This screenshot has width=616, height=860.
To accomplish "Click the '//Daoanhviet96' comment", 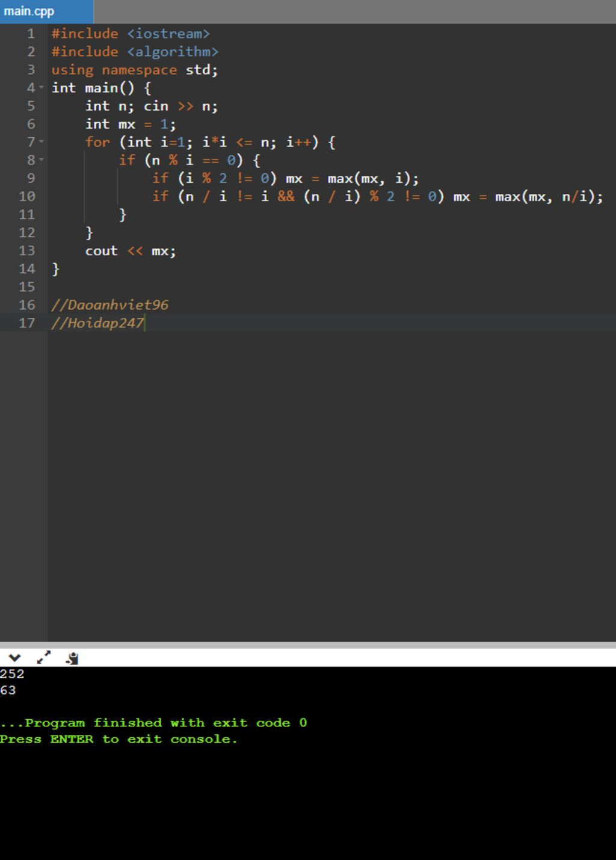I will [109, 305].
